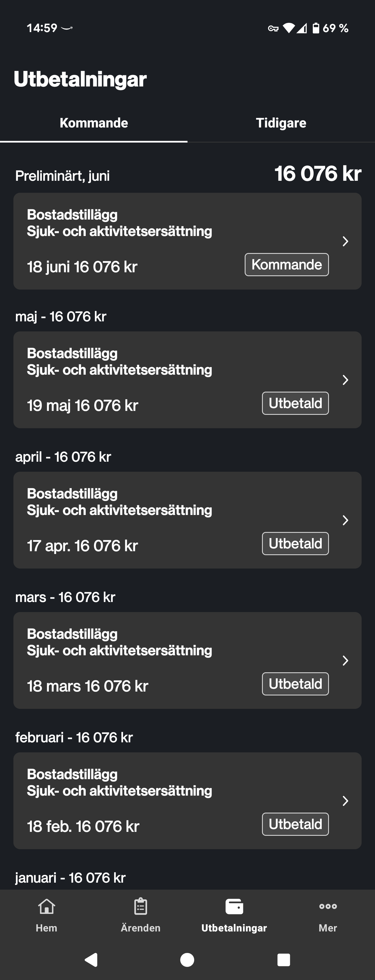Tap the Kommande status badge for juni

287,264
